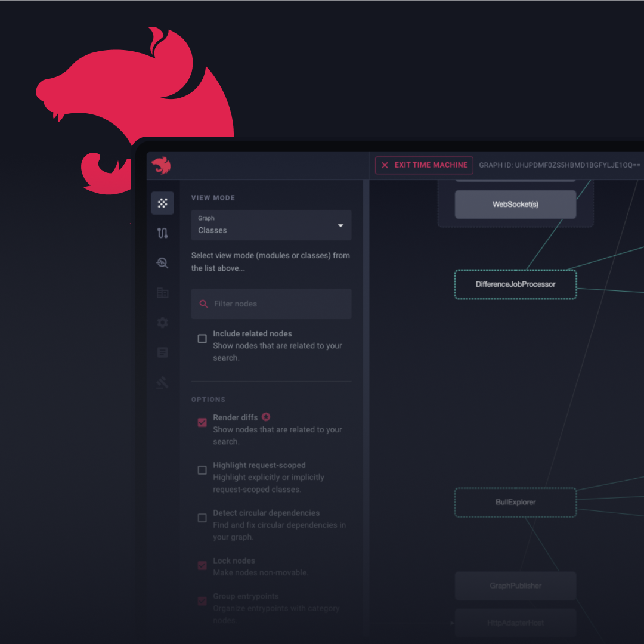Exit Time Machine mode
Image resolution: width=644 pixels, height=644 pixels.
point(424,165)
